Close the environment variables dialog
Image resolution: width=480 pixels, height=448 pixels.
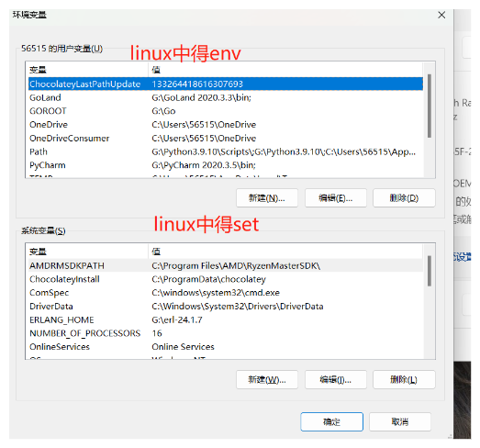pyautogui.click(x=441, y=15)
